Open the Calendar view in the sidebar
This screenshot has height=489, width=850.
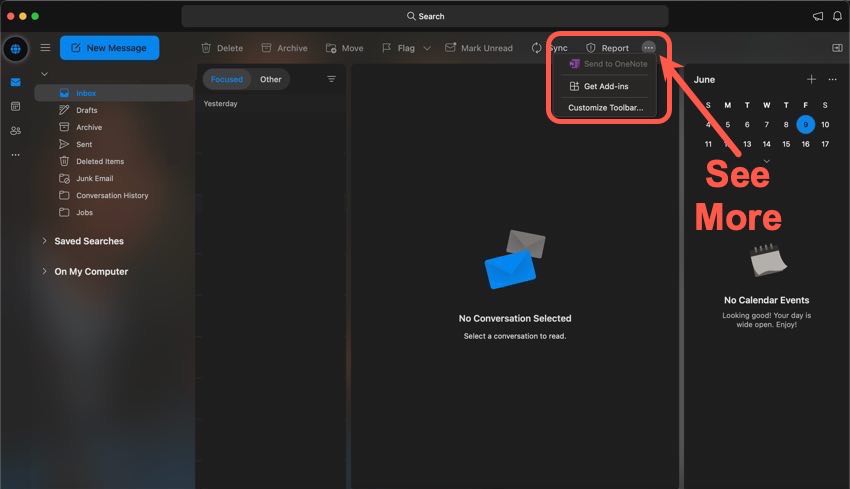(x=16, y=106)
